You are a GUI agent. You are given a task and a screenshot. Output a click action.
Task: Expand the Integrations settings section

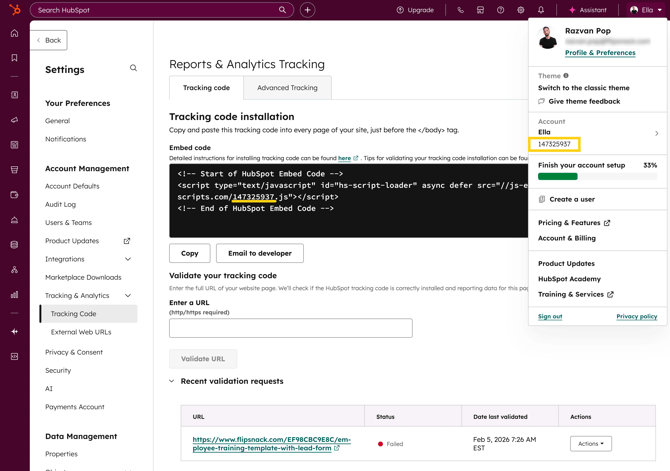[x=127, y=259]
